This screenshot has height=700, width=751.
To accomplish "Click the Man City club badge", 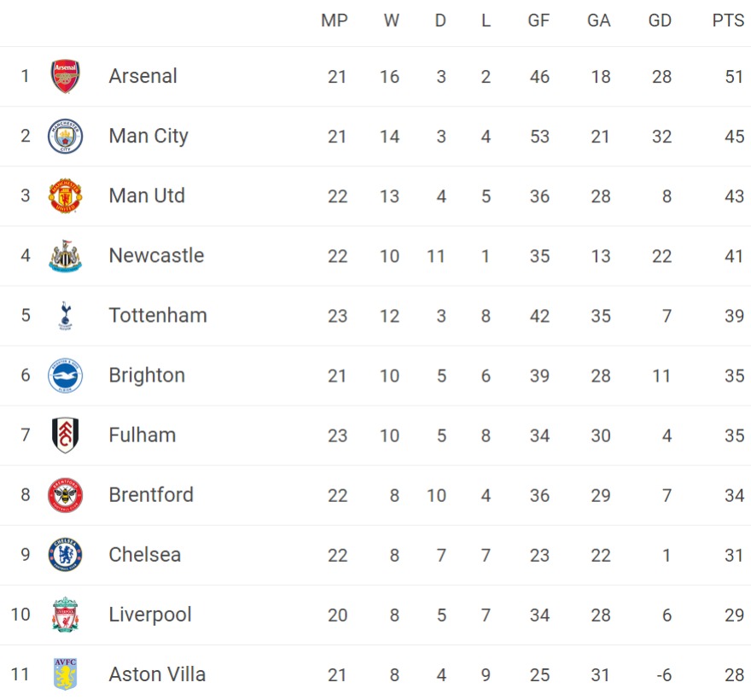I will tap(65, 137).
